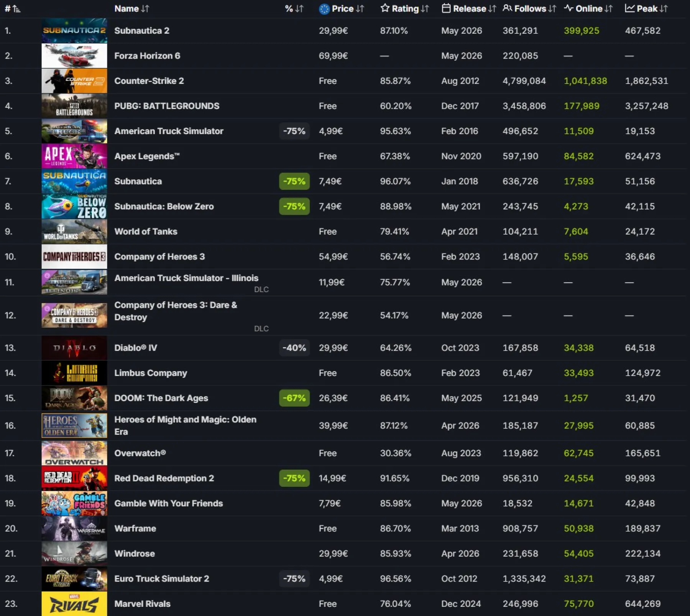Open the Apex Legends title link
This screenshot has width=690, height=616.
tap(147, 156)
